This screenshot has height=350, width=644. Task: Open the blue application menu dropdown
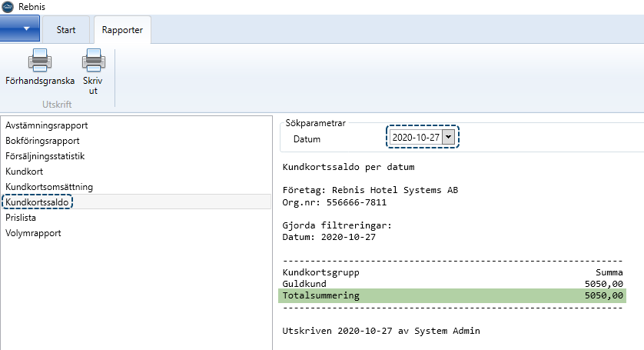click(20, 28)
